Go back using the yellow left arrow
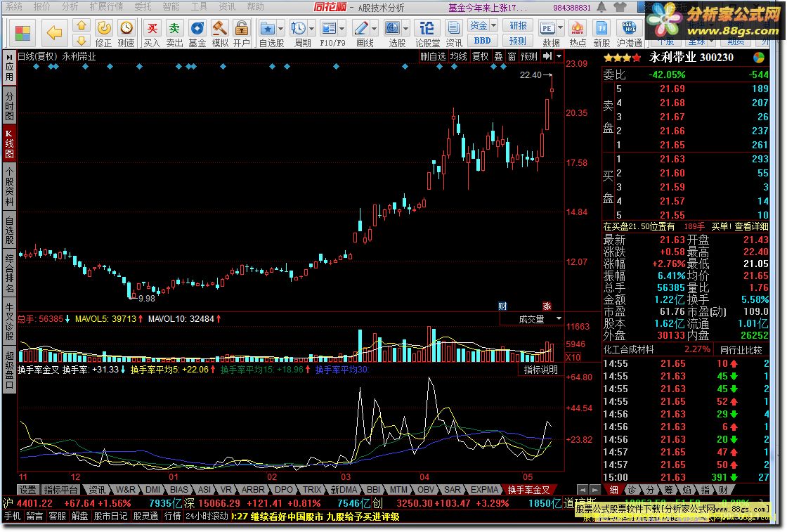Image resolution: width=787 pixels, height=532 pixels. click(54, 33)
